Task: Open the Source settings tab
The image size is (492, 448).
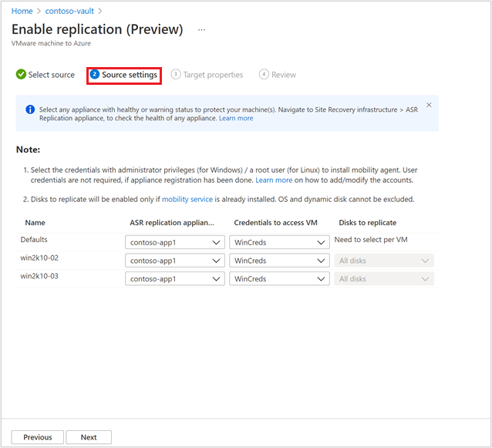Action: pyautogui.click(x=129, y=75)
